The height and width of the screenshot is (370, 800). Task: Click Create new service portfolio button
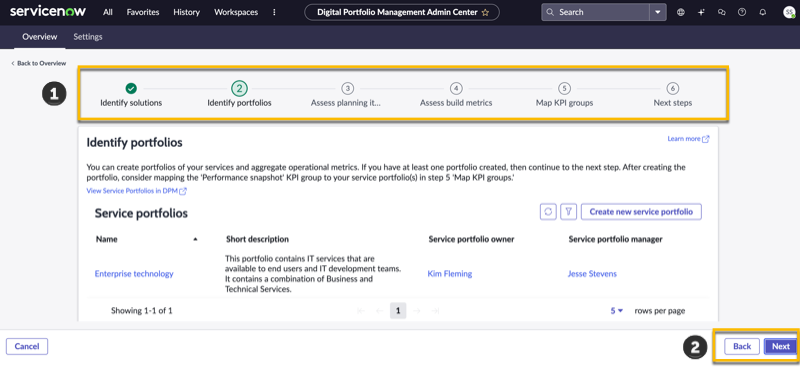[641, 211]
